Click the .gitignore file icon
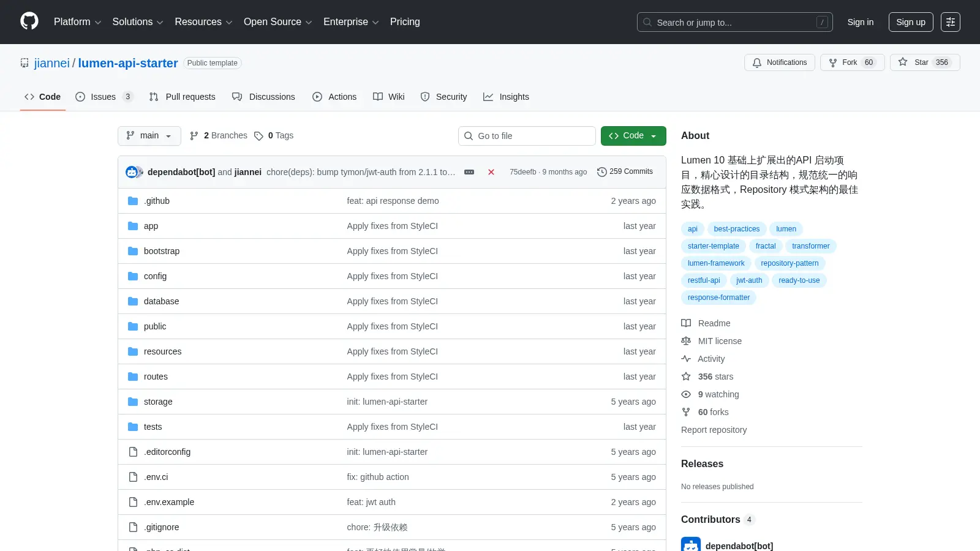Screen dimensions: 980x551 133,527
